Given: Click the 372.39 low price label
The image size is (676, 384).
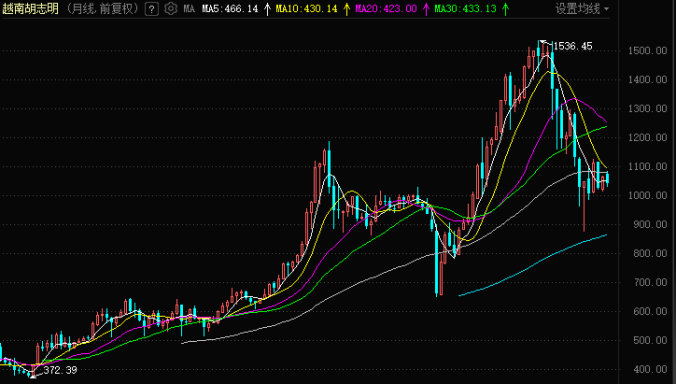Looking at the screenshot, I should [x=60, y=370].
